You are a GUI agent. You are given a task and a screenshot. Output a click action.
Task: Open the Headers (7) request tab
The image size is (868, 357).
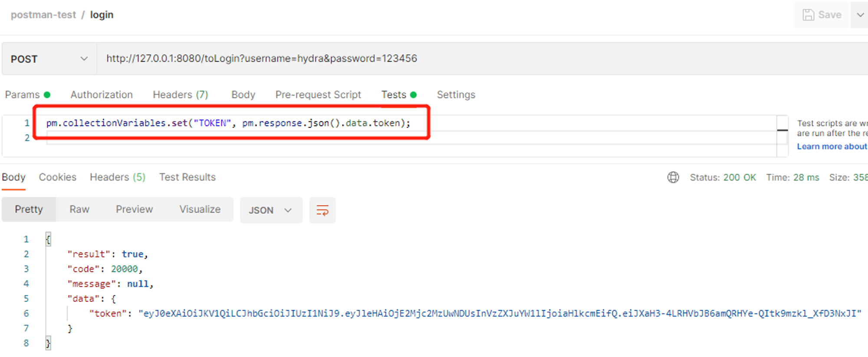pyautogui.click(x=181, y=95)
